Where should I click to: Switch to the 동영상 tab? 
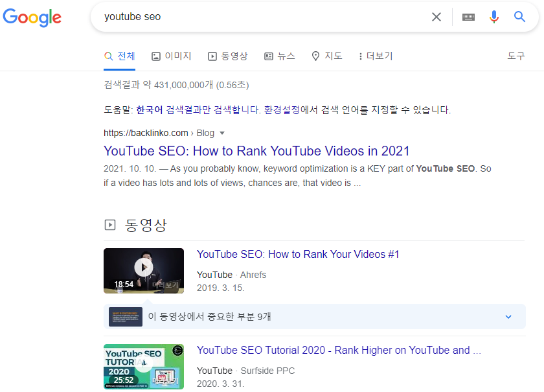coord(227,56)
